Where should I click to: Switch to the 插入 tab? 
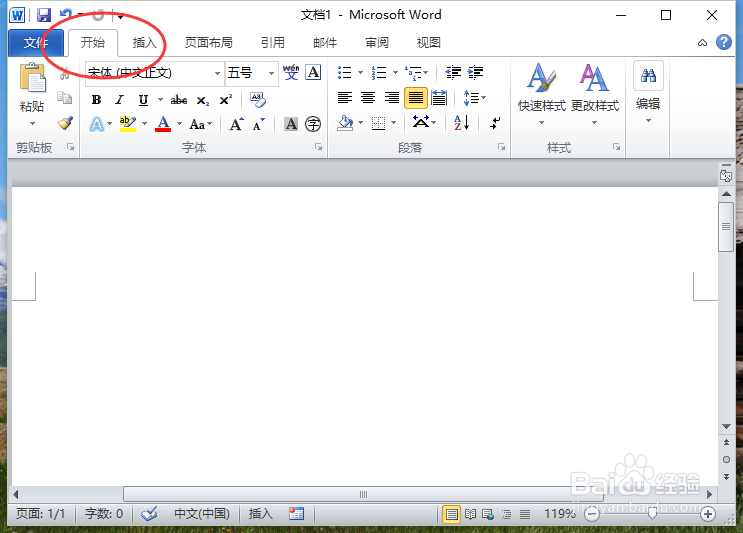point(144,43)
